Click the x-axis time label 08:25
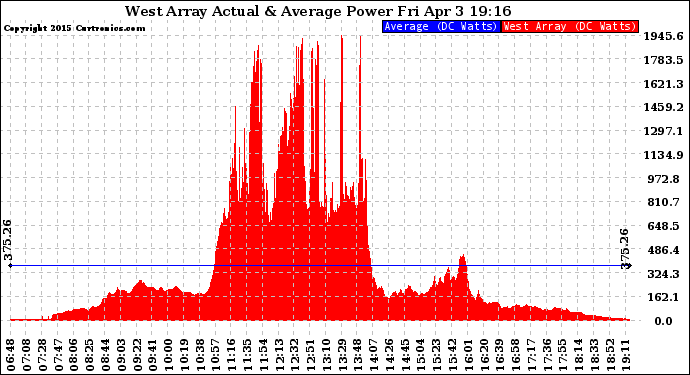Screen dimensions: 690x375 89,355
